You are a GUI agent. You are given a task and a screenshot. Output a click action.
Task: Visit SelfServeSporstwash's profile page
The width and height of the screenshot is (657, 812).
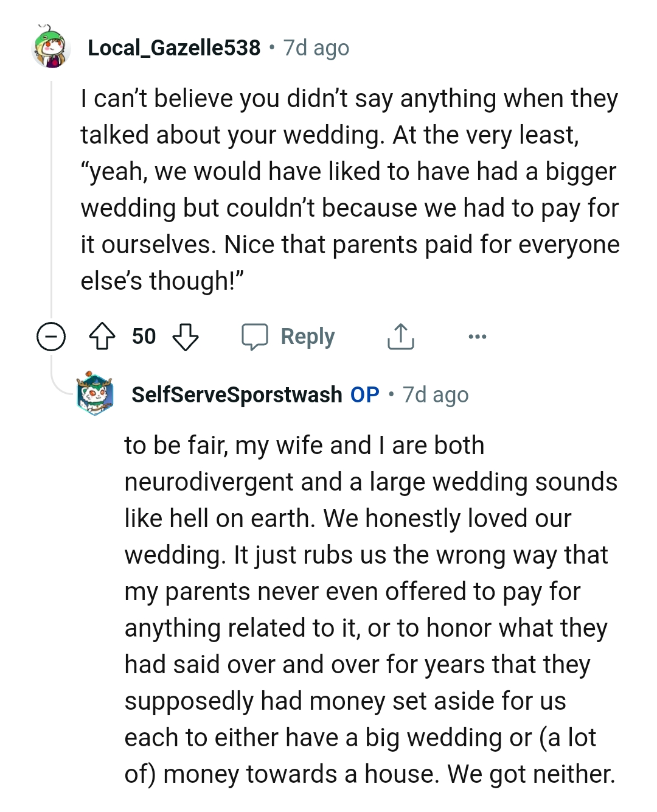pyautogui.click(x=236, y=394)
